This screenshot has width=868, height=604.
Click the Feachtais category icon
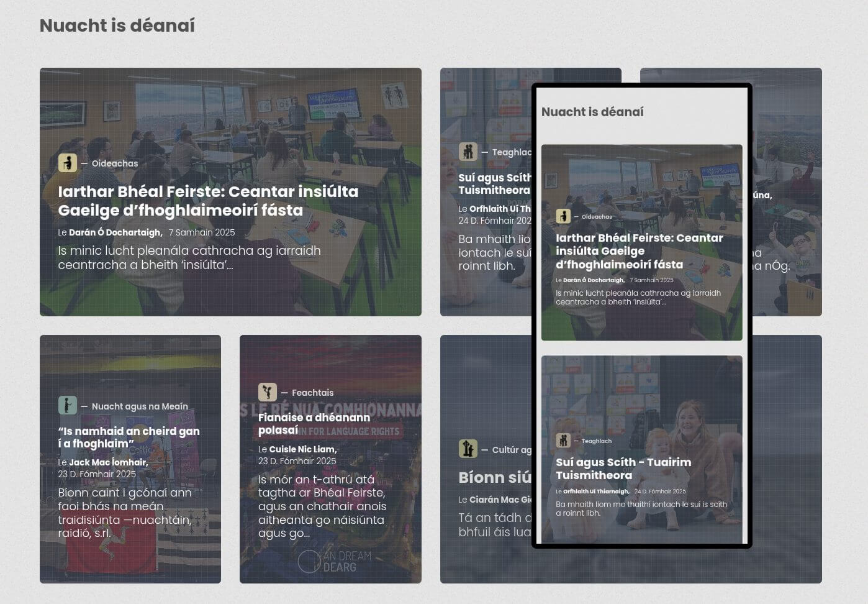pyautogui.click(x=268, y=392)
